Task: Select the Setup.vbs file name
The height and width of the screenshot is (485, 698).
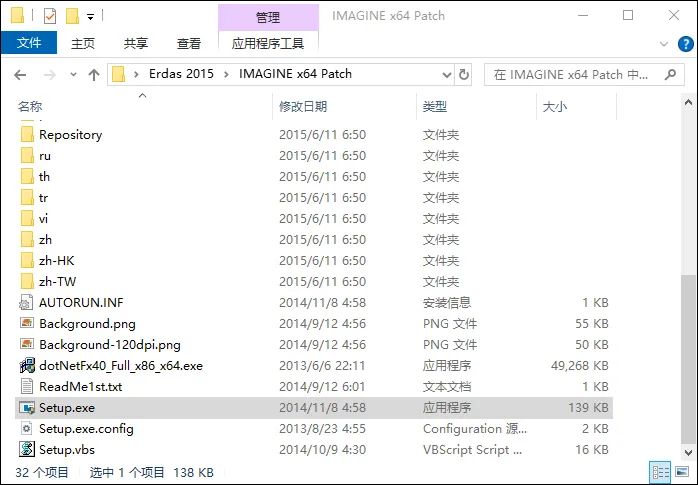Action: coord(67,450)
